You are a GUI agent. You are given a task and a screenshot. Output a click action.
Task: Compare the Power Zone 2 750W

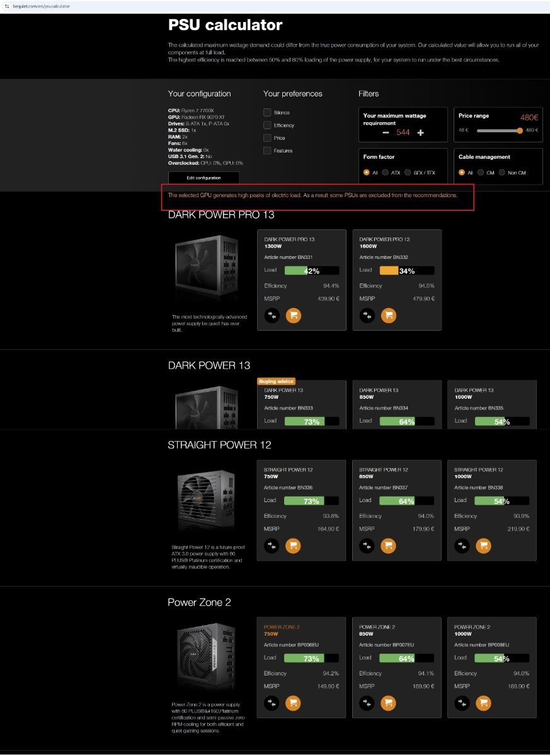pos(272,703)
